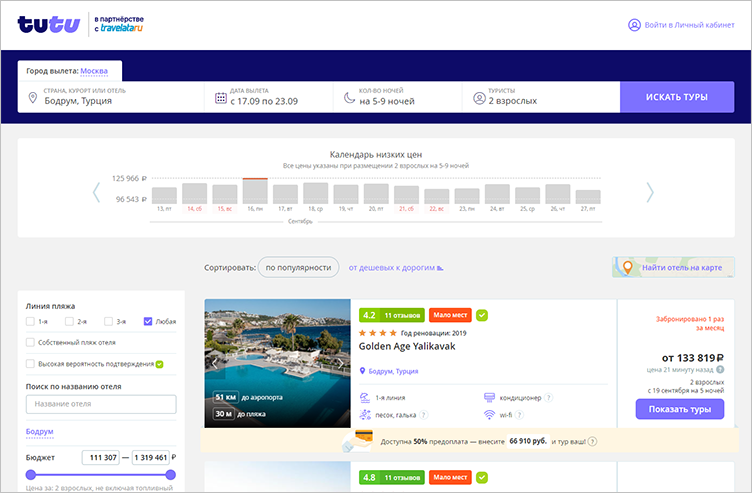Click the Бодрум filter link in sidebar

[x=39, y=432]
